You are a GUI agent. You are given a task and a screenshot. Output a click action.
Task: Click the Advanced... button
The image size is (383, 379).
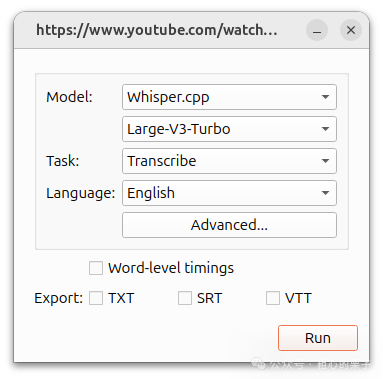coord(229,225)
